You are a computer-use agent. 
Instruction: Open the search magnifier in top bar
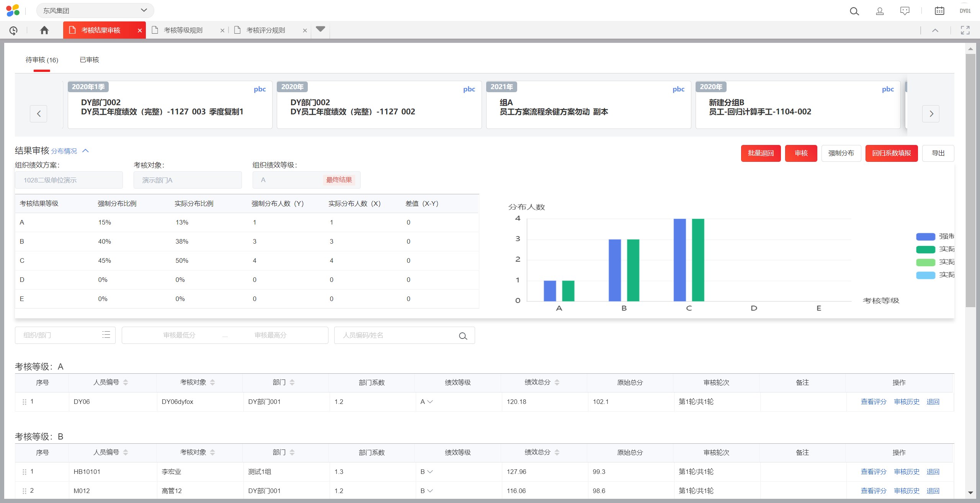click(854, 11)
